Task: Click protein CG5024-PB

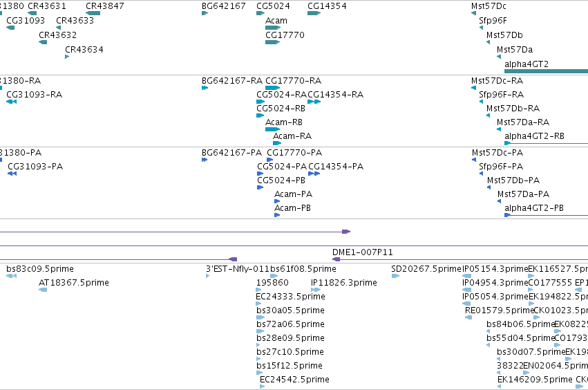Action: coord(281,180)
